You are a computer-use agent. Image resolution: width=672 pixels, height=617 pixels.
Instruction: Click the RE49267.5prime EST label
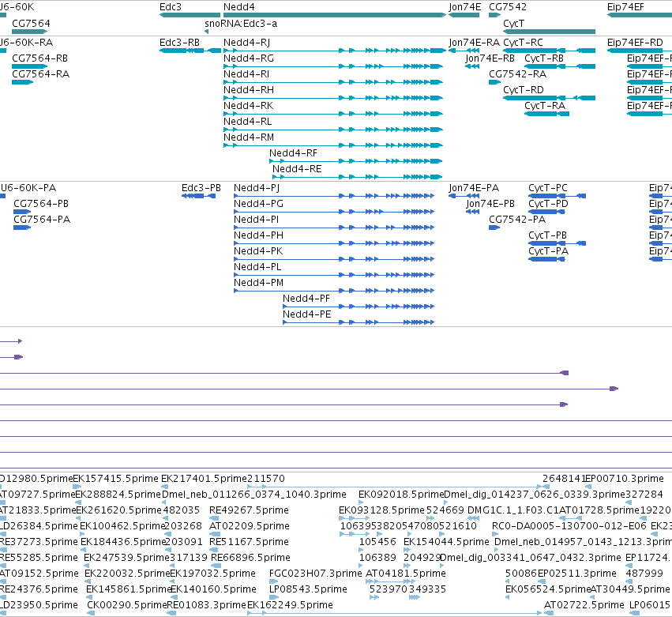[249, 510]
